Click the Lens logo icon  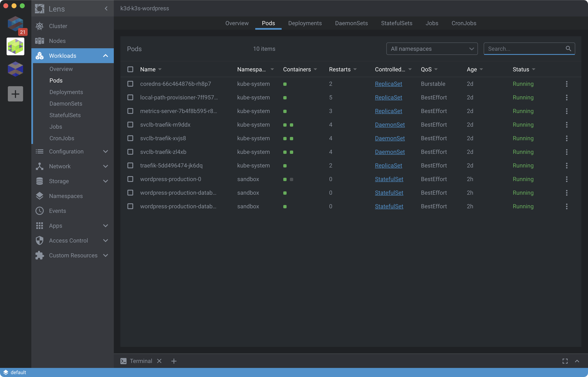tap(39, 9)
